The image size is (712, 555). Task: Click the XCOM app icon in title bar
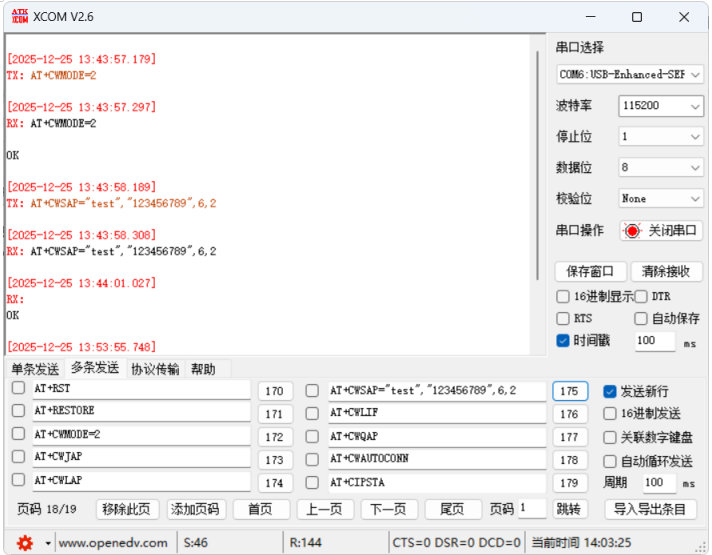click(20, 17)
